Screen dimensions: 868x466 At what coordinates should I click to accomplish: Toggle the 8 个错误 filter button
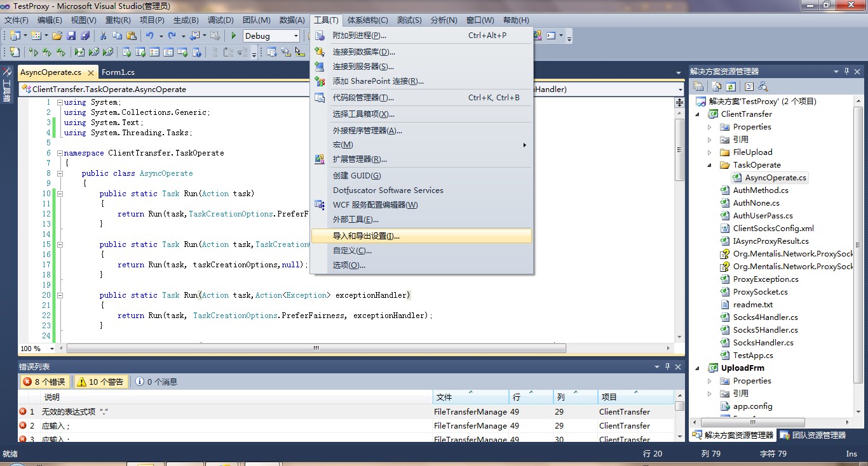tap(45, 382)
